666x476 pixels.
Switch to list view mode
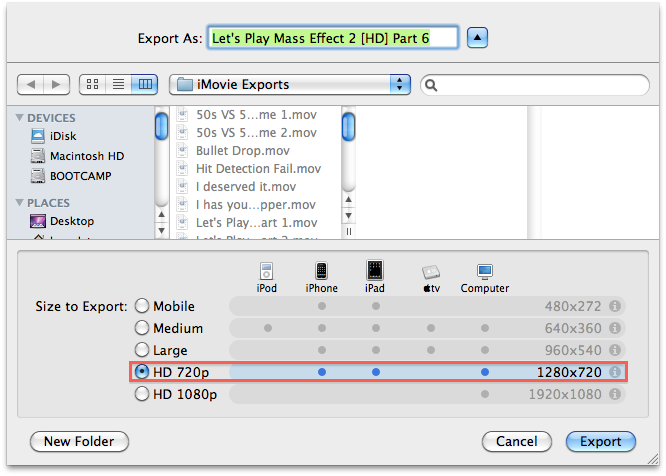[119, 84]
